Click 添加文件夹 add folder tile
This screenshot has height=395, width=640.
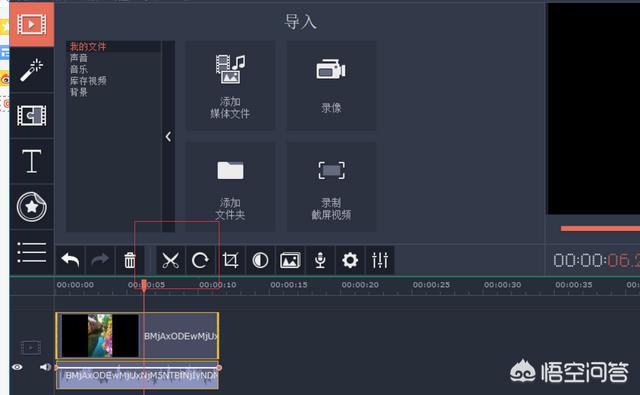(230, 187)
